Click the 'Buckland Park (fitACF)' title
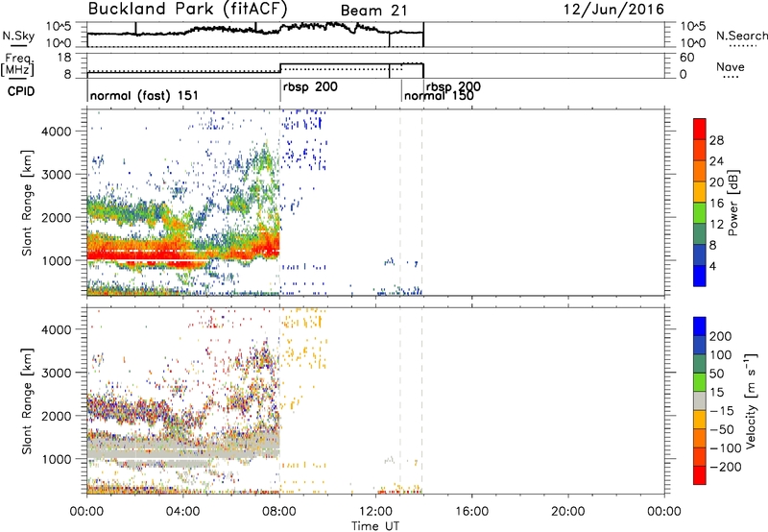This screenshot has width=768, height=532. coord(187,10)
